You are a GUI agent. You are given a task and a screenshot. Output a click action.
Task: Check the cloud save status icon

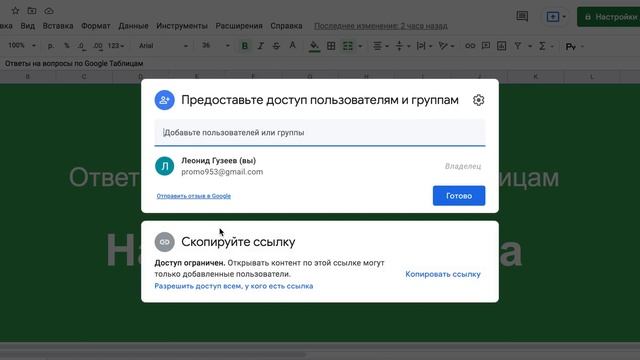(49, 11)
